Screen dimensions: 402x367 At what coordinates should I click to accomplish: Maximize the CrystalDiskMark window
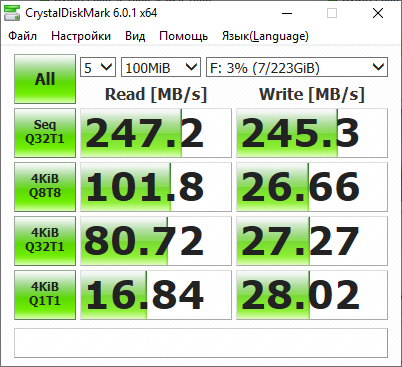tap(332, 13)
